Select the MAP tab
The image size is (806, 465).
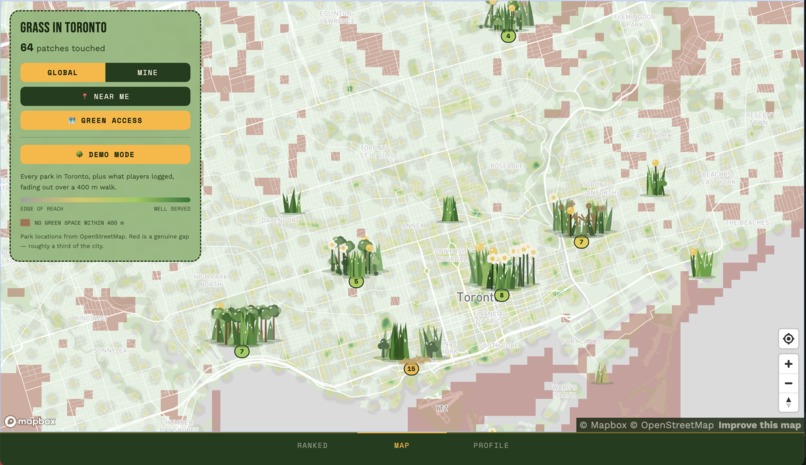coord(401,445)
